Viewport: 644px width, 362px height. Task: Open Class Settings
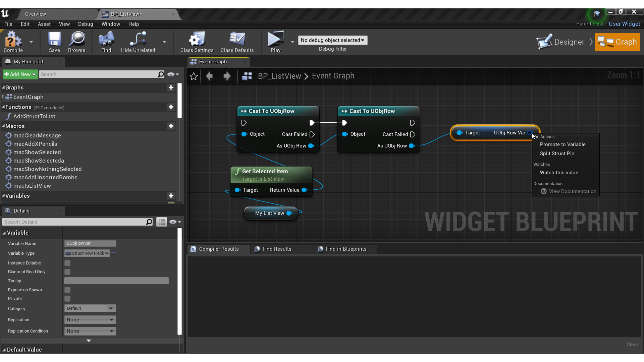[196, 41]
